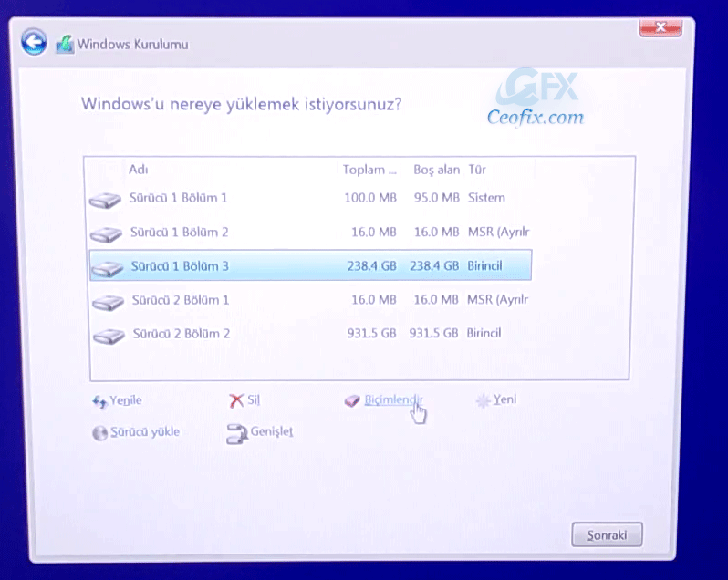Screen dimensions: 728x580
Task: Sort by the Tür column header
Action: (x=477, y=170)
